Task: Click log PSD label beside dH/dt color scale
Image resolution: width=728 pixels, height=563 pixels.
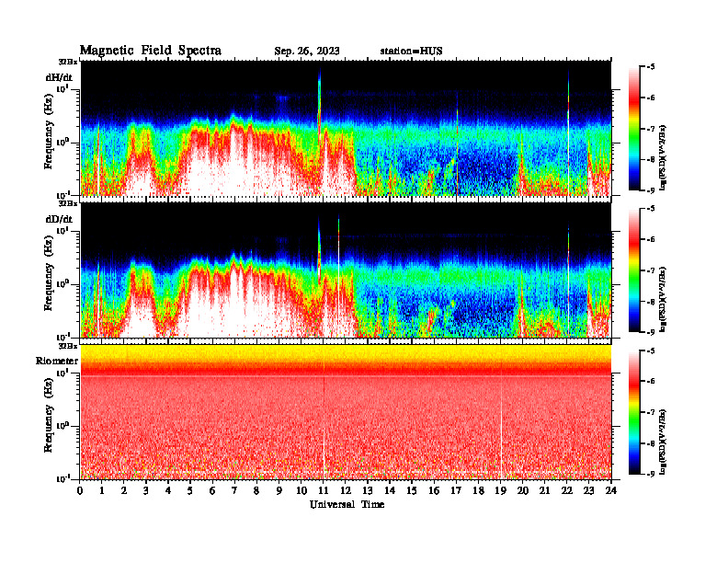Action: 663,157
